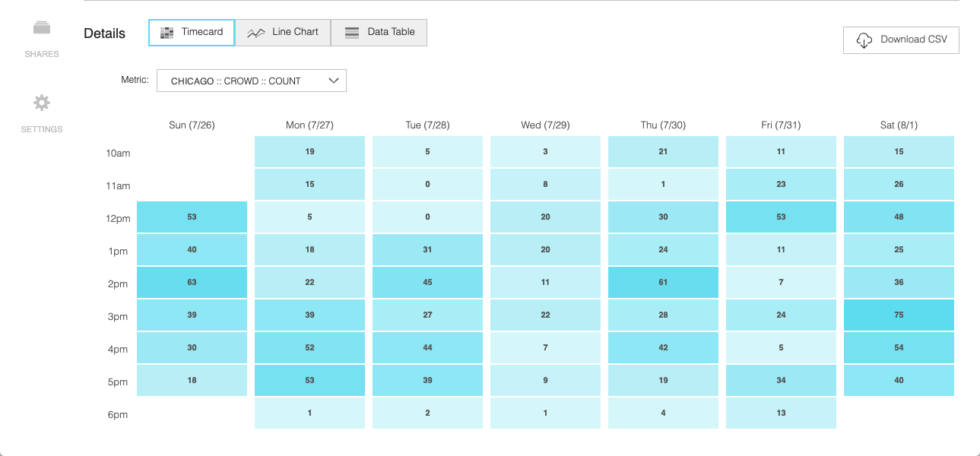Screen dimensions: 980x456
Task: Click Saturday 2pm cell showing 36
Action: click(x=899, y=282)
